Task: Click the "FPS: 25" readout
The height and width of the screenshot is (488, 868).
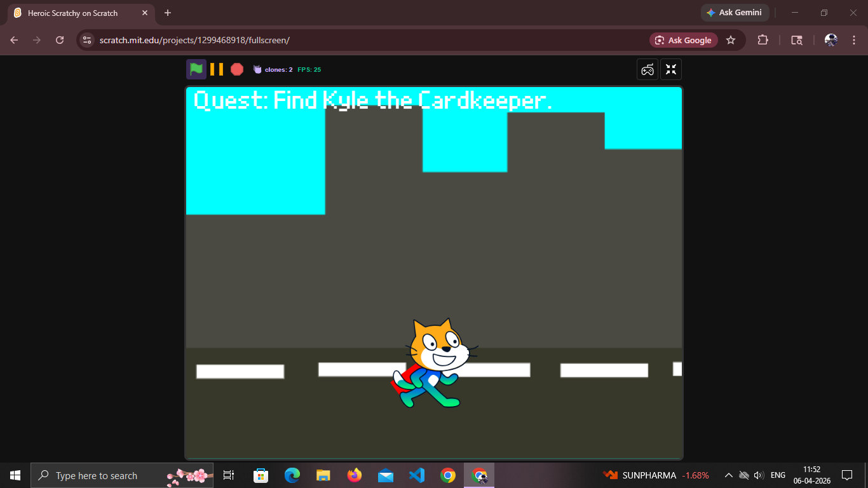Action: [x=309, y=70]
